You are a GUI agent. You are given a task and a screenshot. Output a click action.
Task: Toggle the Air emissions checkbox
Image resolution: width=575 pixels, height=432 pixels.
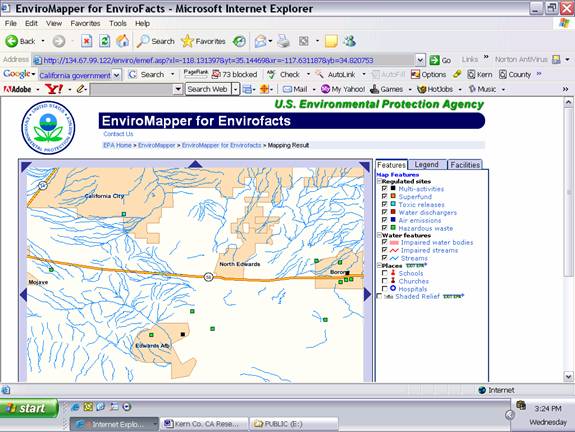[385, 220]
